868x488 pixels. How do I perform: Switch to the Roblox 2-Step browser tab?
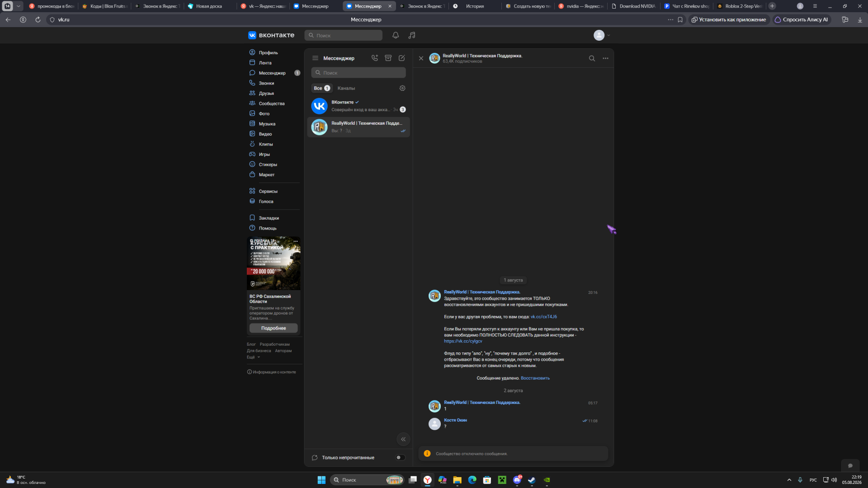click(739, 6)
